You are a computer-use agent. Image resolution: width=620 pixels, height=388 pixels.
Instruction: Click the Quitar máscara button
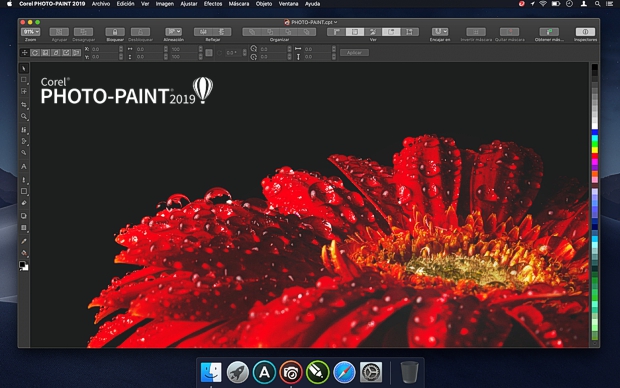[x=510, y=32]
